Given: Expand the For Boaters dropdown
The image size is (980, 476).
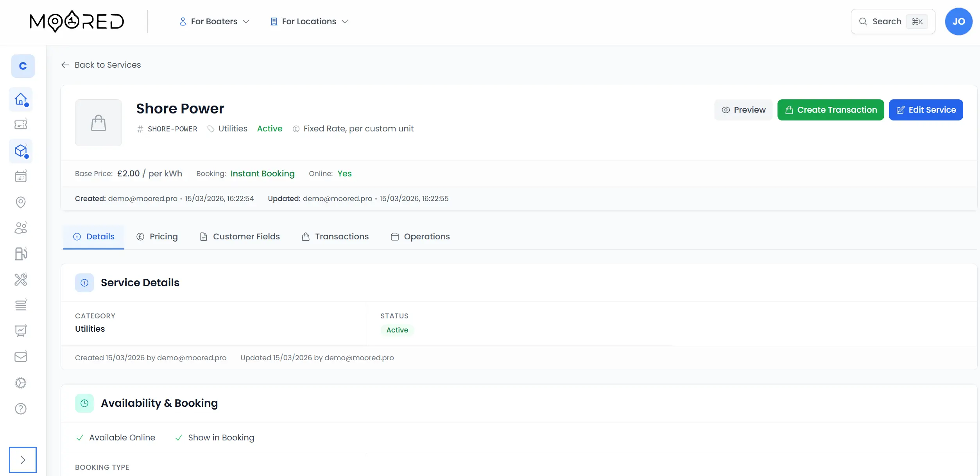Looking at the screenshot, I should [x=213, y=22].
